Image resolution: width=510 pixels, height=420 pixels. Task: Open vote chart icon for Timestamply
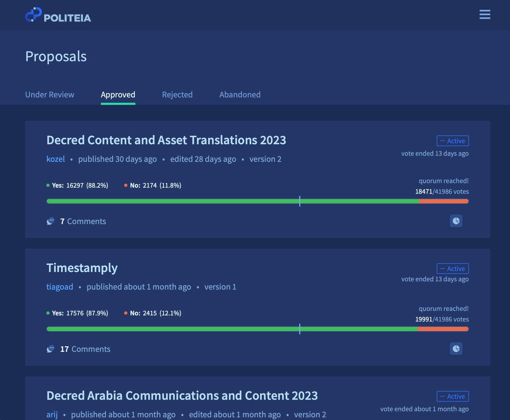[456, 349]
